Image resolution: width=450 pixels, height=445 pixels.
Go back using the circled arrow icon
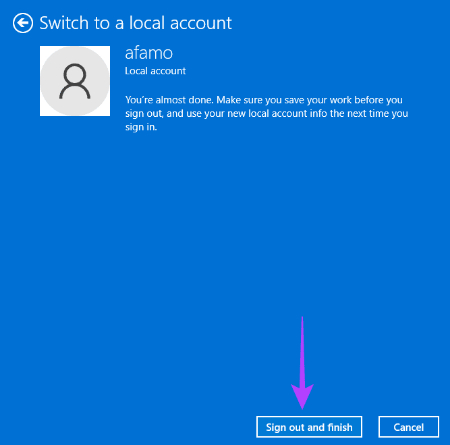(23, 23)
